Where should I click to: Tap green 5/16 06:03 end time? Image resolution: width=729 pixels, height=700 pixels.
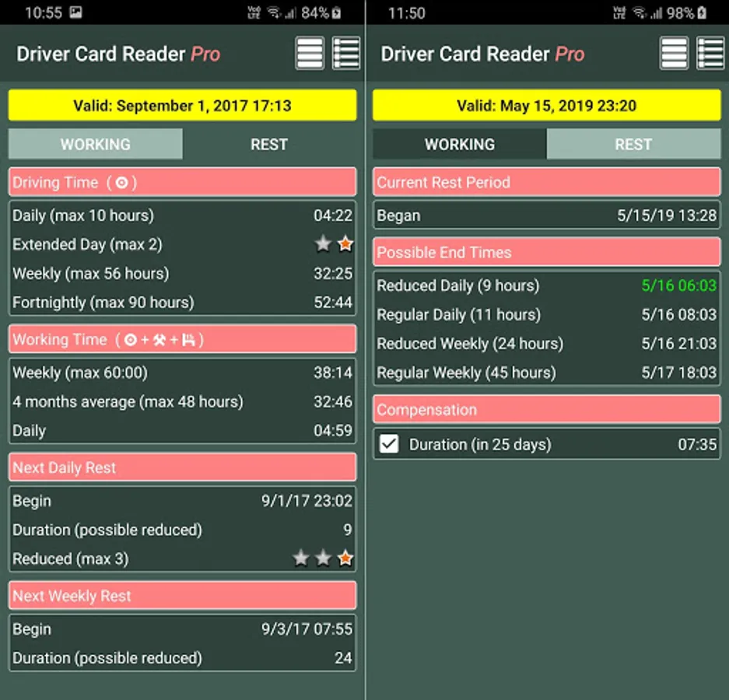tap(678, 285)
